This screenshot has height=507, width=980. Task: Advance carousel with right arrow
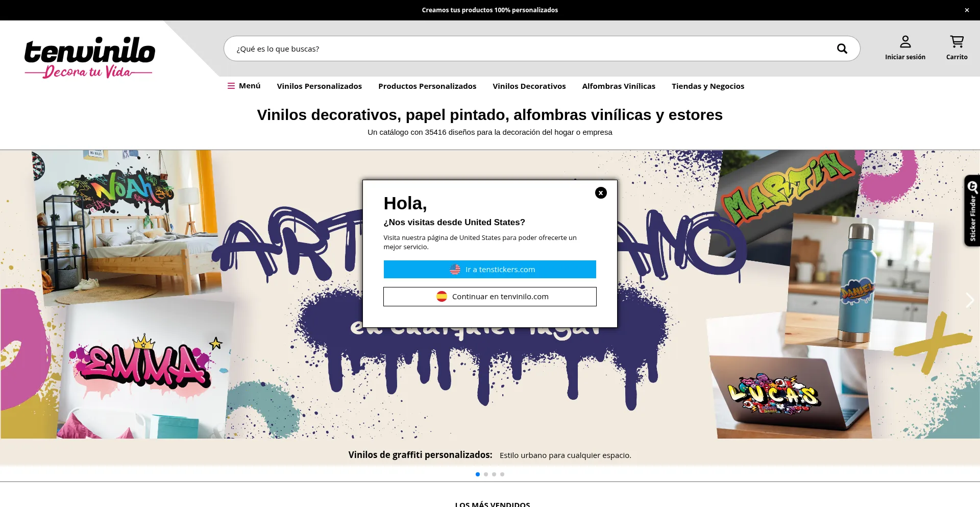pyautogui.click(x=970, y=300)
